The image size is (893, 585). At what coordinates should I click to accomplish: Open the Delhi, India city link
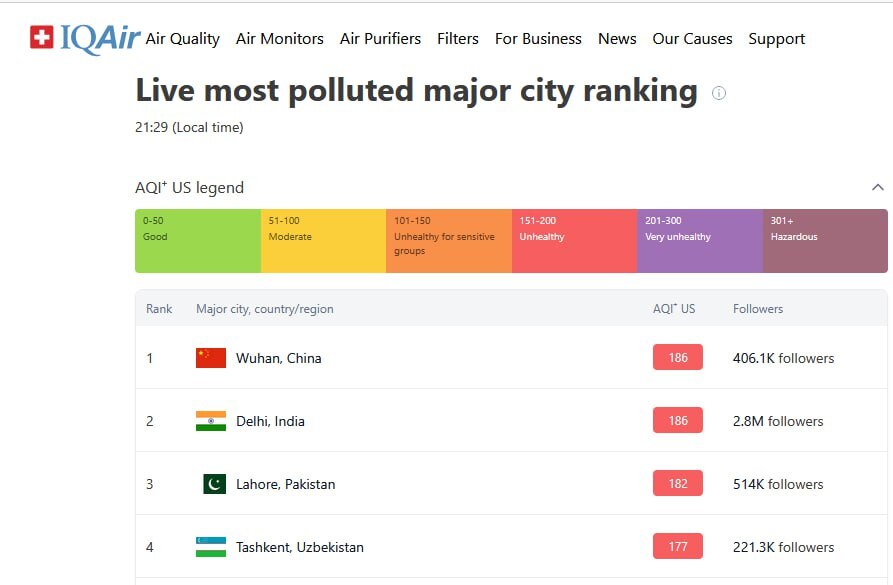pyautogui.click(x=270, y=421)
